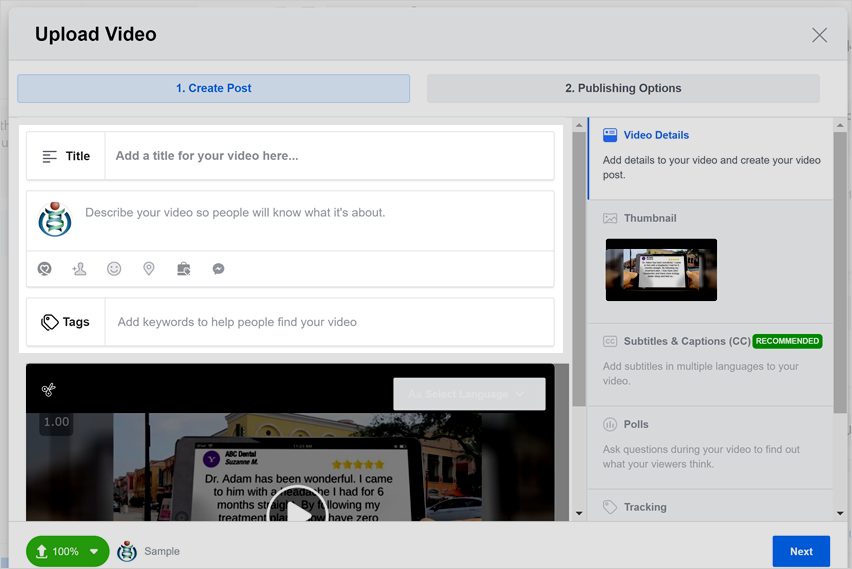Click the scissors trim video icon
Viewport: 852px width, 569px height.
point(48,390)
